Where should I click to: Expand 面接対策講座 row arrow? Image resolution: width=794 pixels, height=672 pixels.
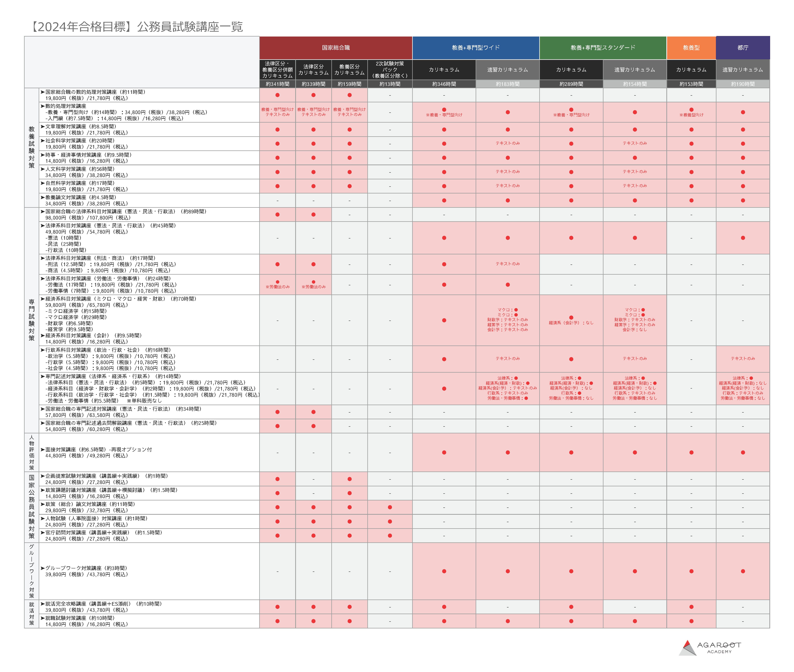tap(43, 449)
